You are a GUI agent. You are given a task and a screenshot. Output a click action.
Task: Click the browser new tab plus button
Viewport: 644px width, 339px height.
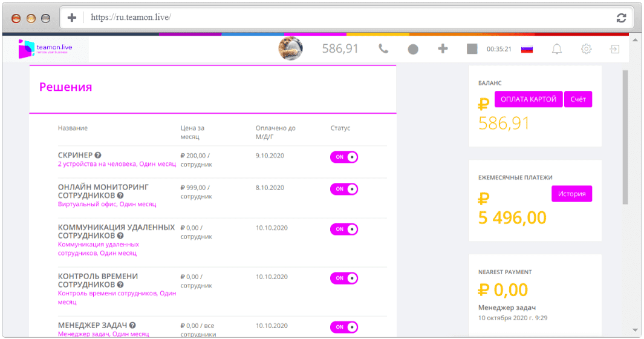pyautogui.click(x=72, y=18)
